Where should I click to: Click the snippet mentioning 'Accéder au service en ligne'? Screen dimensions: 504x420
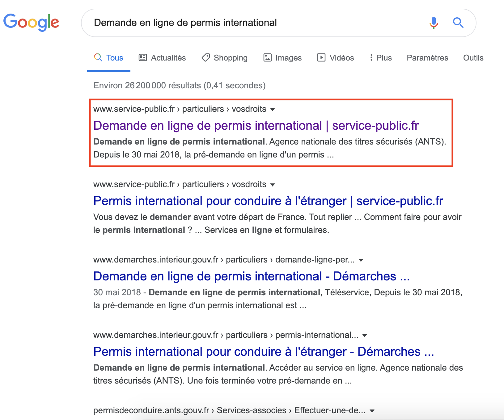click(x=278, y=374)
